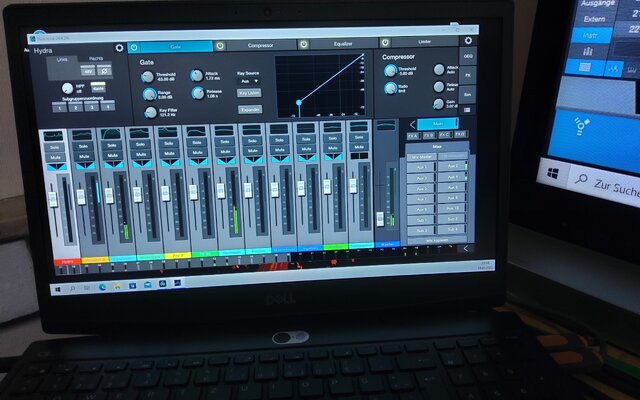The height and width of the screenshot is (400, 640).
Task: Switch to the Gate tab
Action: (x=176, y=47)
